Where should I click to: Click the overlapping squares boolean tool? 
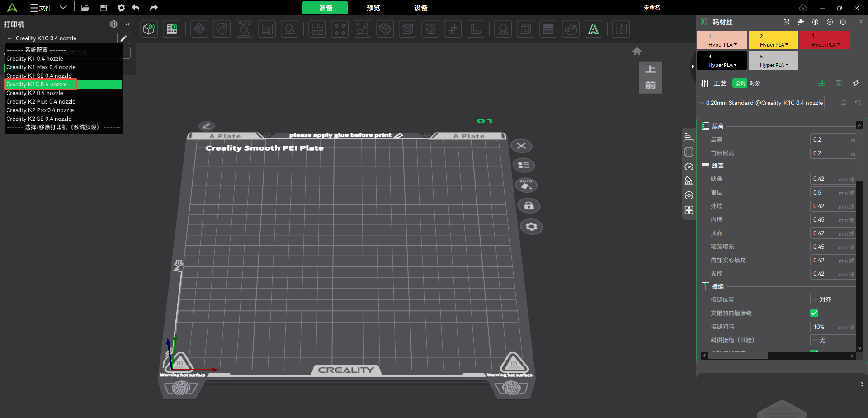(x=453, y=29)
